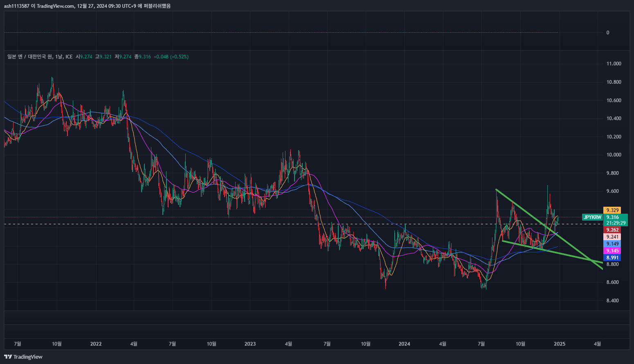This screenshot has height=364, width=634.
Task: Select the magenta 9.145 price label
Action: tap(612, 251)
